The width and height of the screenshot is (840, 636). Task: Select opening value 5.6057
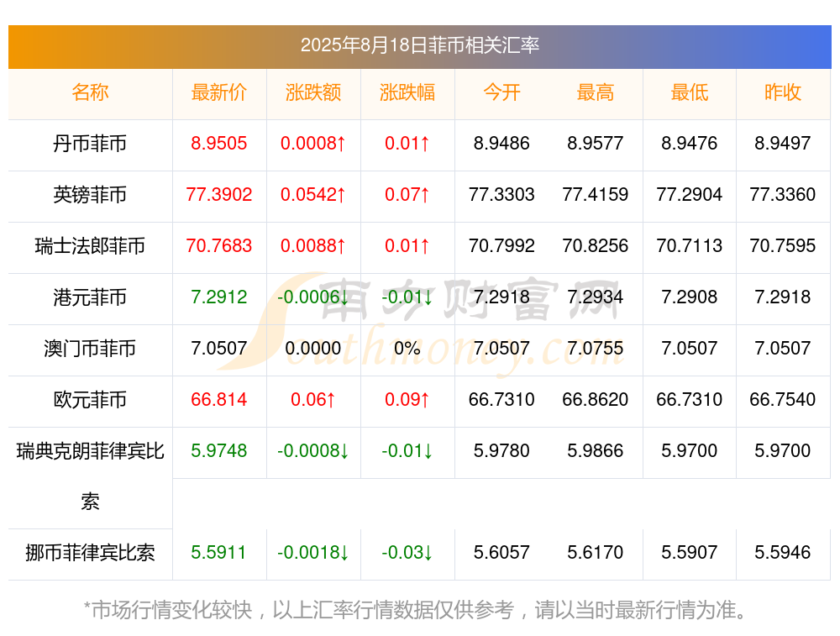[501, 553]
